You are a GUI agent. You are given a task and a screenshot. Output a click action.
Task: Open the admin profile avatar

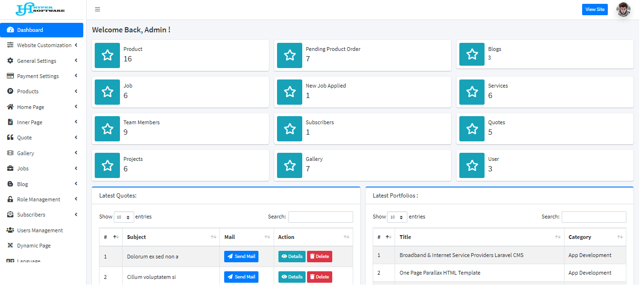pyautogui.click(x=623, y=10)
